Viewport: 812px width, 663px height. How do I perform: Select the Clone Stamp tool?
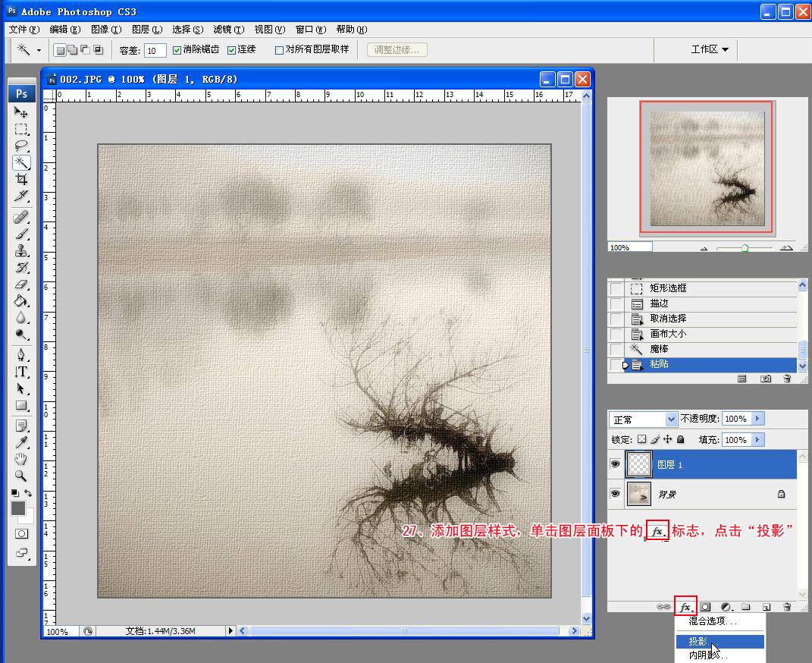21,250
